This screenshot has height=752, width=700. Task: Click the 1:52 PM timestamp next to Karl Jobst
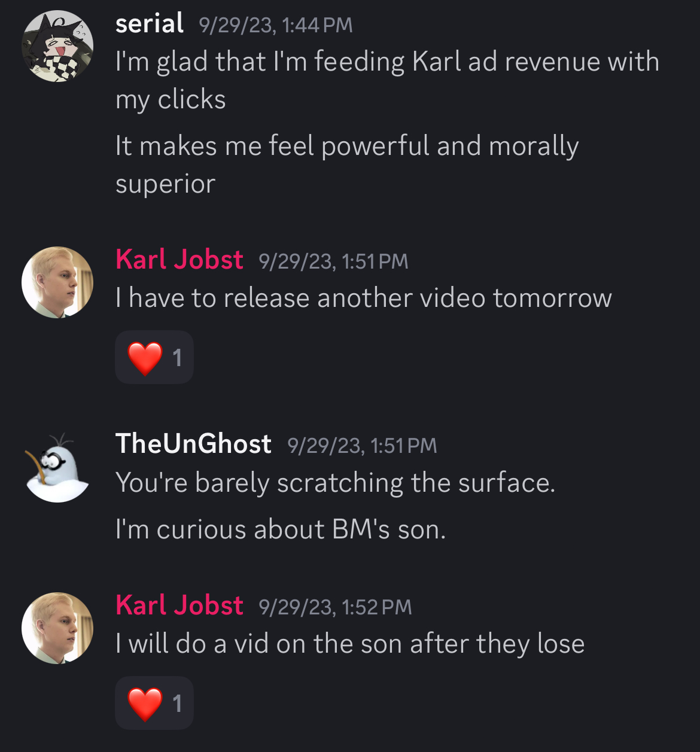coord(335,607)
